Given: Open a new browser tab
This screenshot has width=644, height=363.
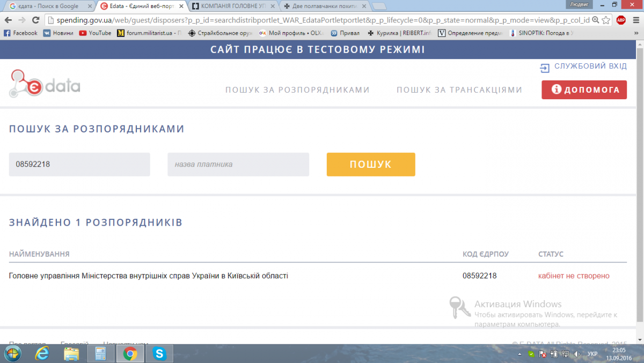Looking at the screenshot, I should [379, 6].
